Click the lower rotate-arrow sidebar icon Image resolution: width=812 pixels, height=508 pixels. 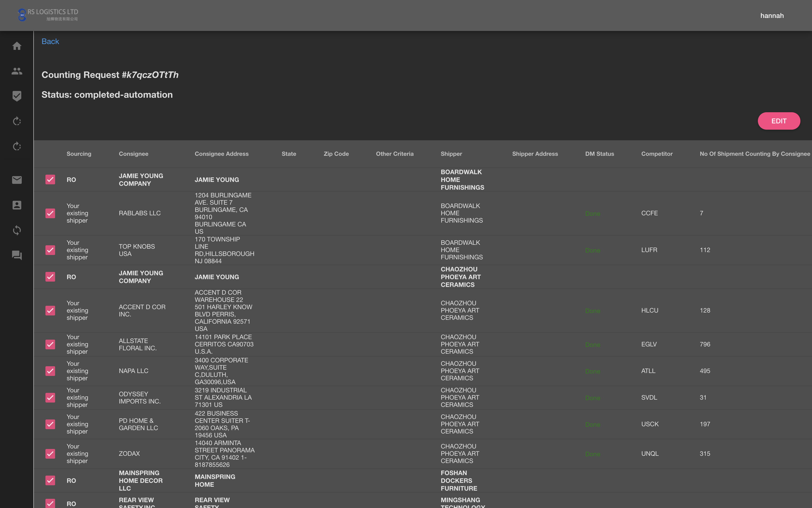click(17, 146)
